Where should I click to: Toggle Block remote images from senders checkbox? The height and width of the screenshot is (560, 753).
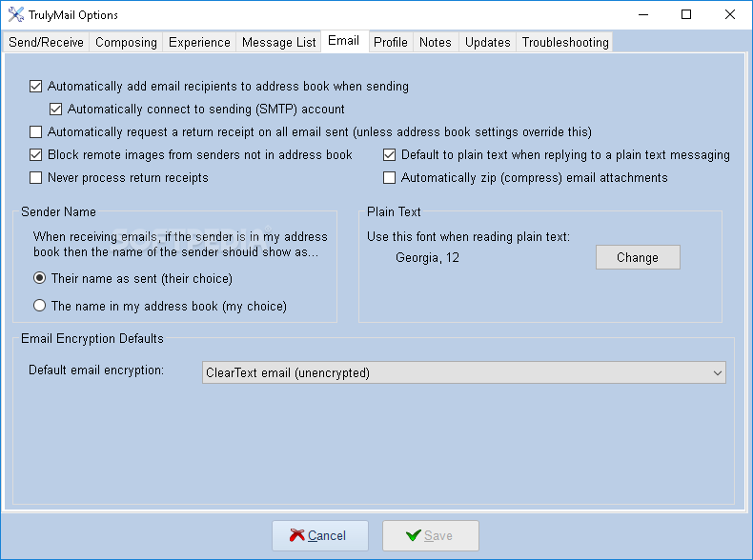click(35, 155)
